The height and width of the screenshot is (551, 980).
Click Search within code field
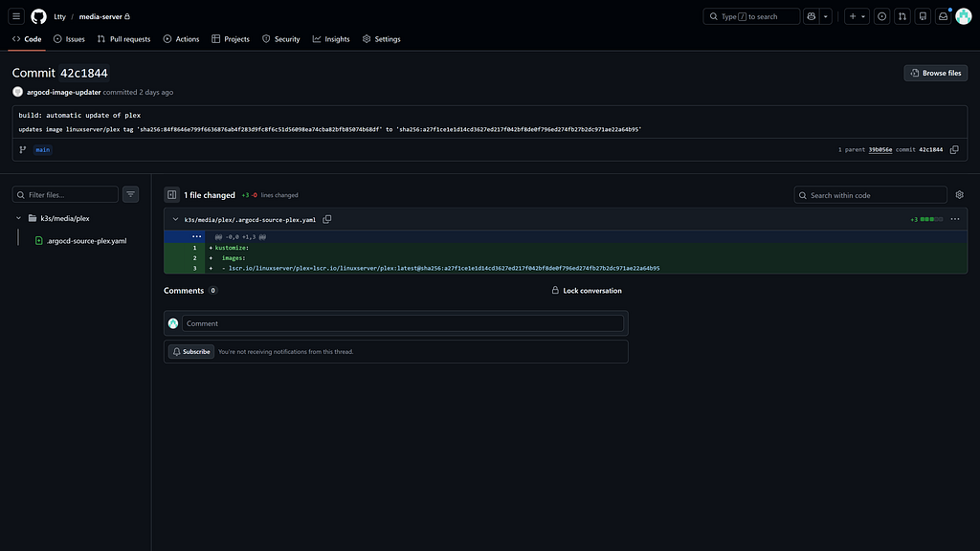(x=871, y=195)
